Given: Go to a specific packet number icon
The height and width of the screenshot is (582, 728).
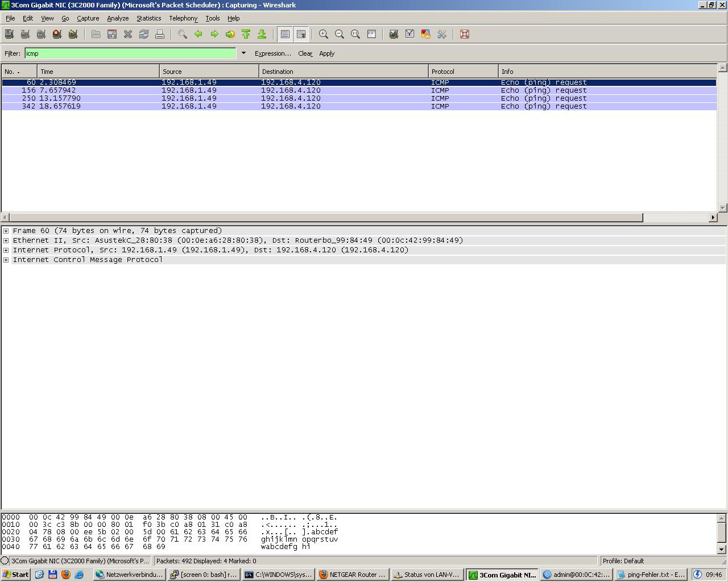Looking at the screenshot, I should (230, 34).
